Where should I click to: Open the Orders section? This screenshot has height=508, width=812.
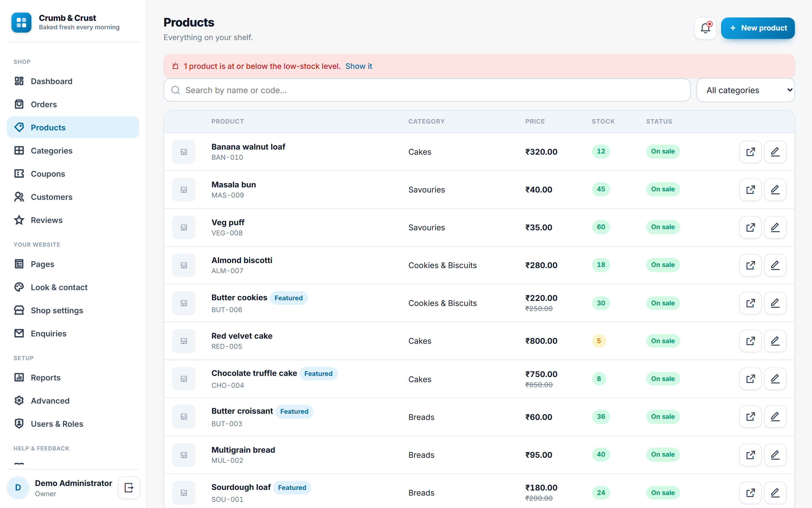[x=73, y=104]
